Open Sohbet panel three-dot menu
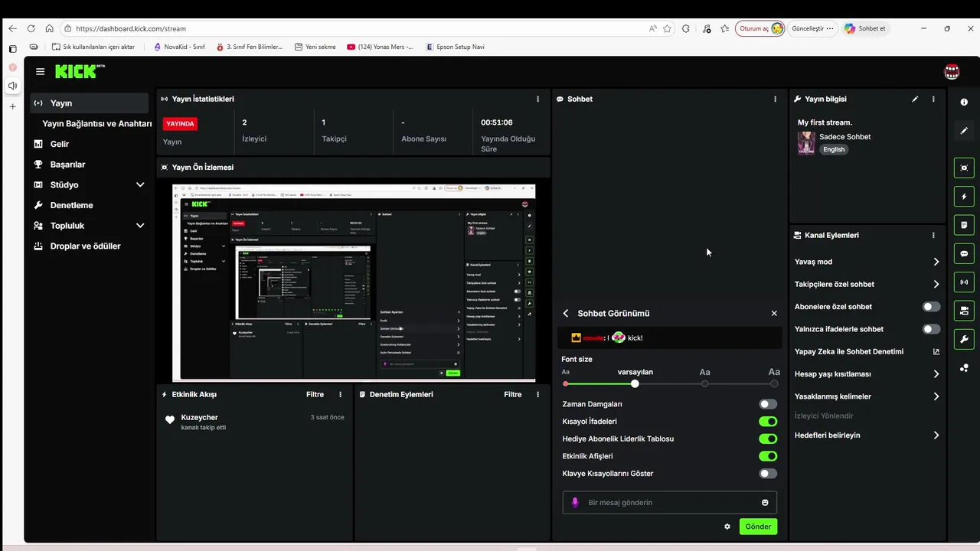This screenshot has height=551, width=980. click(x=775, y=99)
